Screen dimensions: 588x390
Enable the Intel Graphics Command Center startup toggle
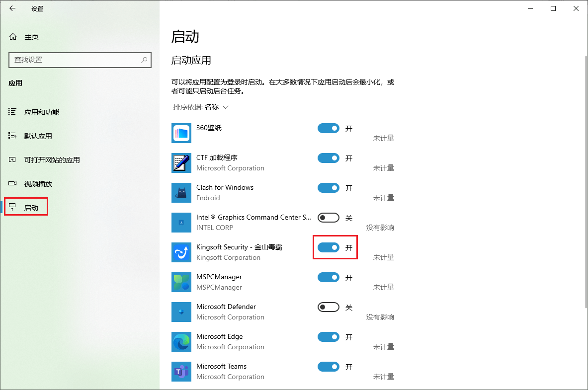point(328,217)
